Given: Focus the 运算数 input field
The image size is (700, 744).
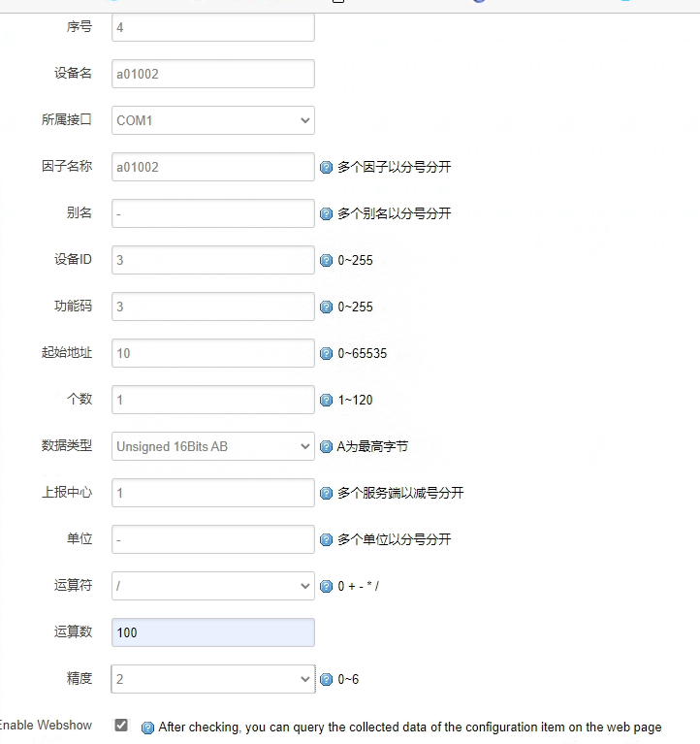Looking at the screenshot, I should tap(213, 632).
